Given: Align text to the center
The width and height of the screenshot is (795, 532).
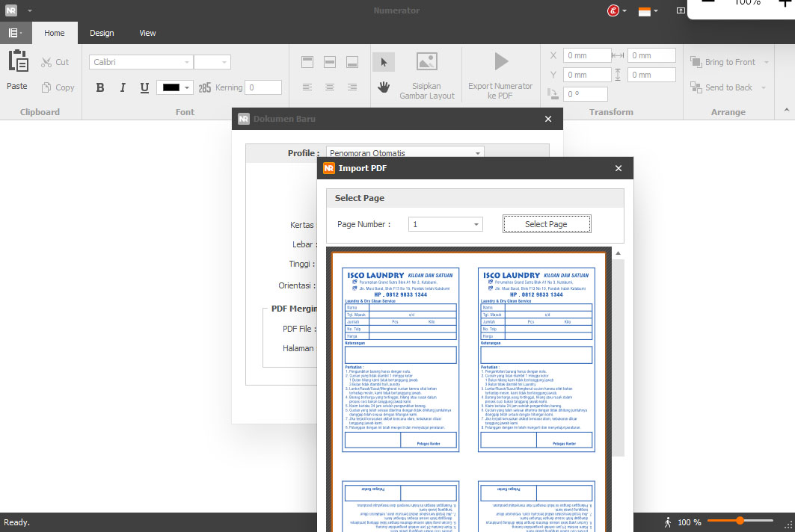Looking at the screenshot, I should 330,87.
